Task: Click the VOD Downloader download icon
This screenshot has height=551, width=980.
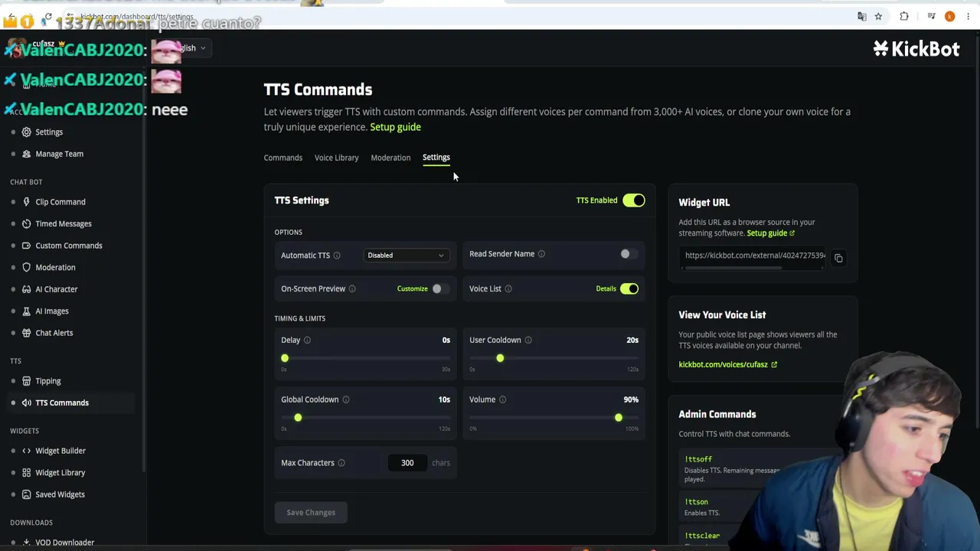Action: click(27, 542)
